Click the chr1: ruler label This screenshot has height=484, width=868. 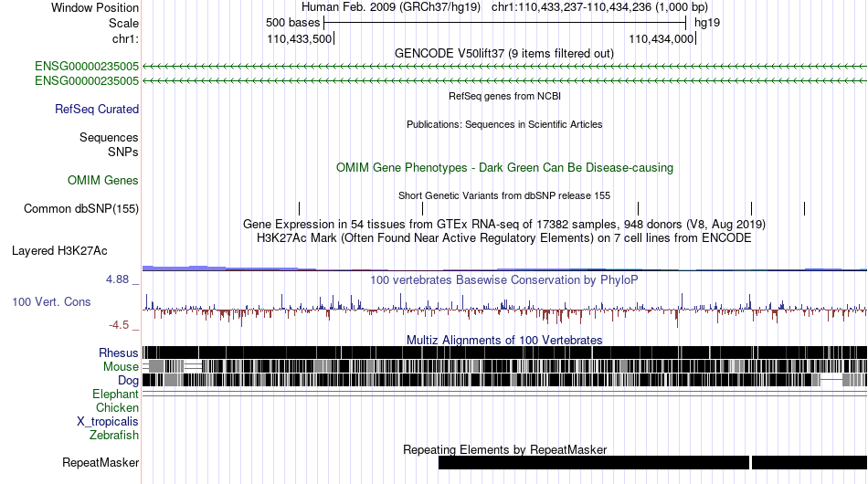click(x=125, y=38)
